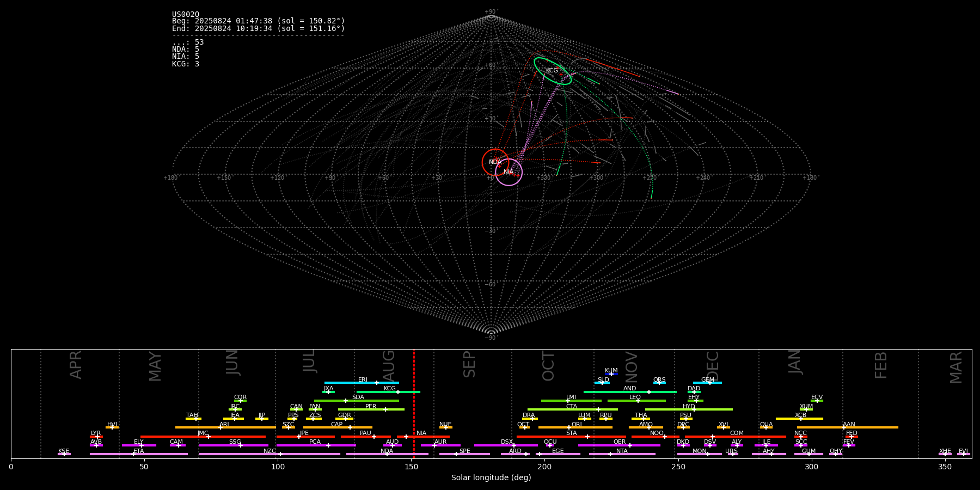Click the cyan ERI shower bar in timeline
This screenshot has height=490, width=980.
[362, 383]
